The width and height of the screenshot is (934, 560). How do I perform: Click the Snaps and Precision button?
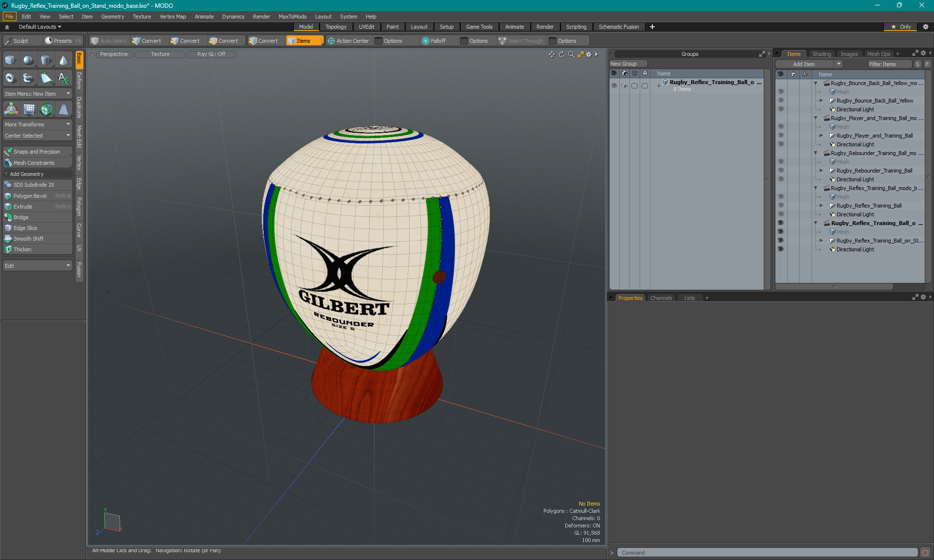pos(37,152)
